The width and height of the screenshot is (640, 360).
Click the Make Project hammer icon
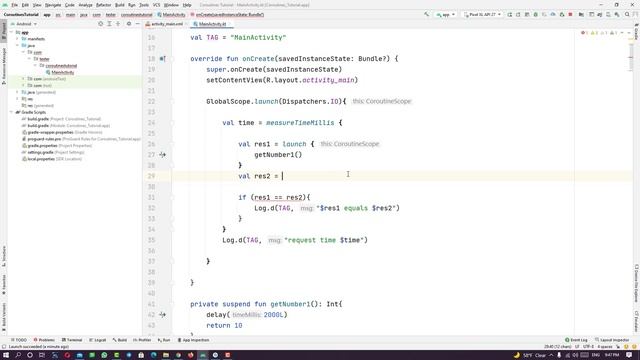point(427,15)
